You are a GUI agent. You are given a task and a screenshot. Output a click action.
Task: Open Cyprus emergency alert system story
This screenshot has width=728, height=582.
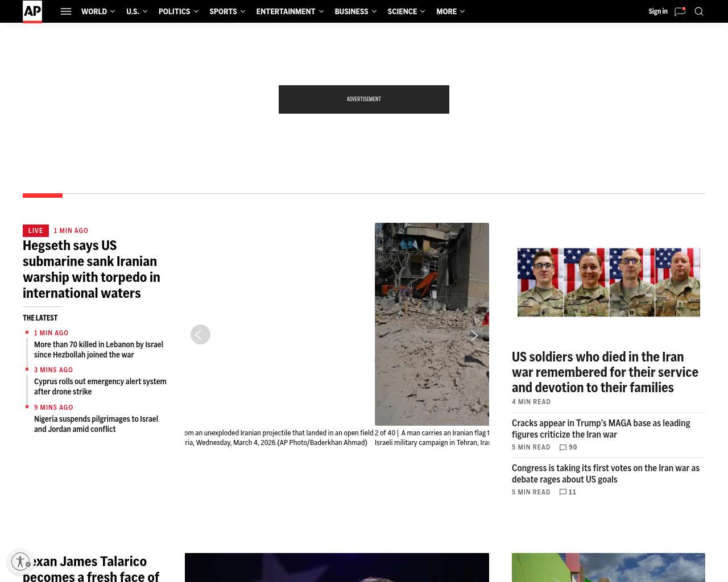[x=100, y=386]
